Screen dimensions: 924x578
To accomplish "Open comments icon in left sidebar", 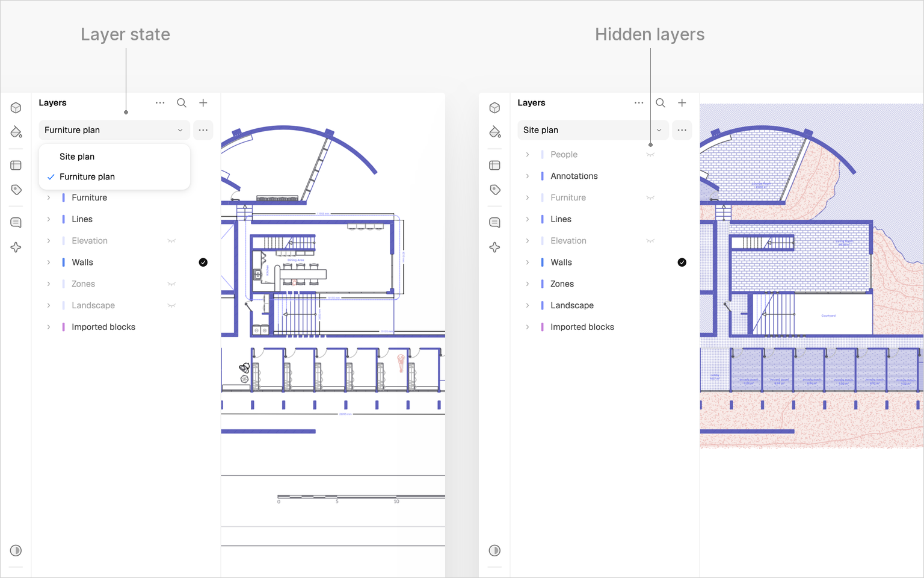I will [16, 223].
